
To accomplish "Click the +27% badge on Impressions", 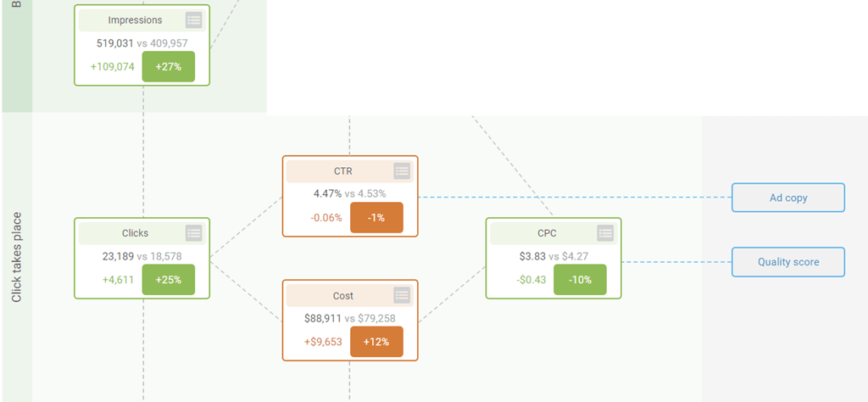I will tap(168, 67).
